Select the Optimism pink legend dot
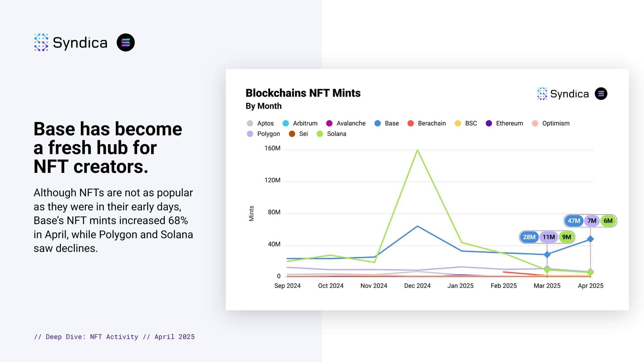The width and height of the screenshot is (644, 362). (535, 123)
